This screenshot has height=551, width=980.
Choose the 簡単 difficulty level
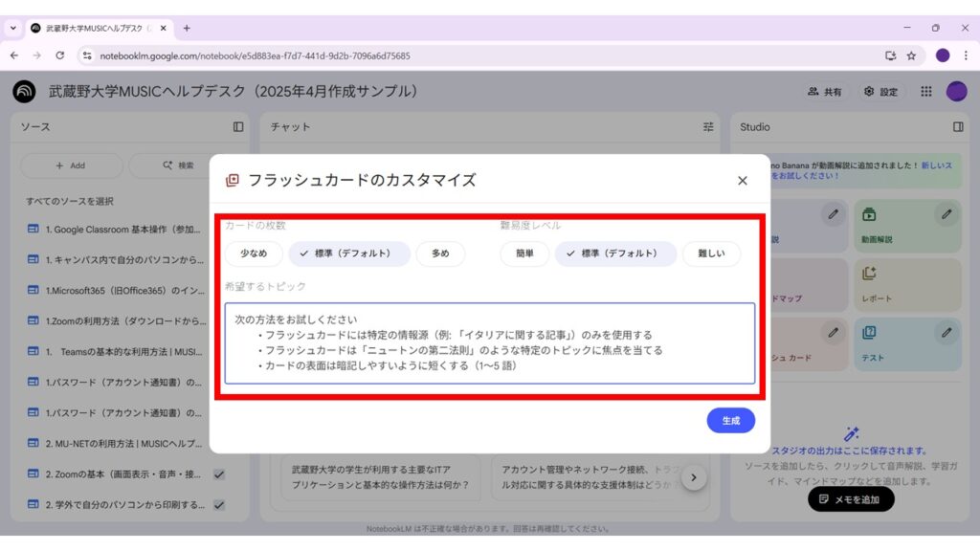(524, 253)
